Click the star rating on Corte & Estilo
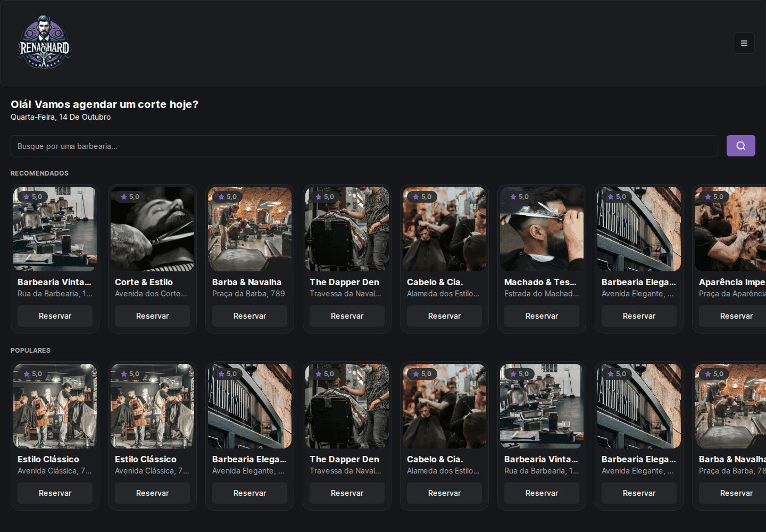This screenshot has width=766, height=532. (130, 197)
